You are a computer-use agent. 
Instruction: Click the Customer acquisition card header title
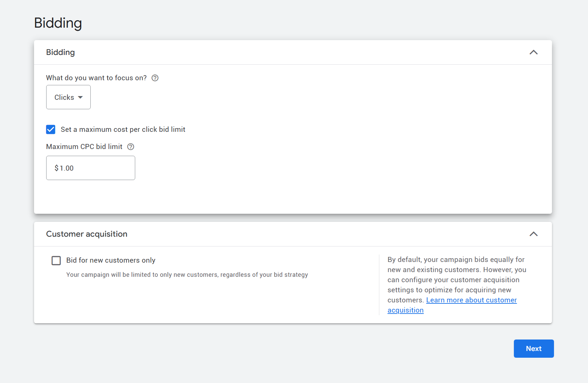click(87, 234)
